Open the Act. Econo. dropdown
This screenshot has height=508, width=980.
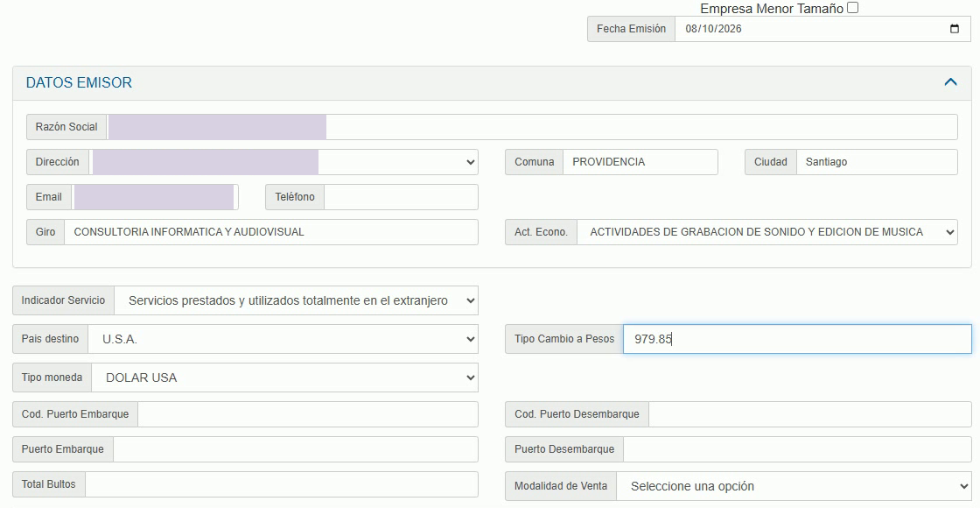pos(766,232)
